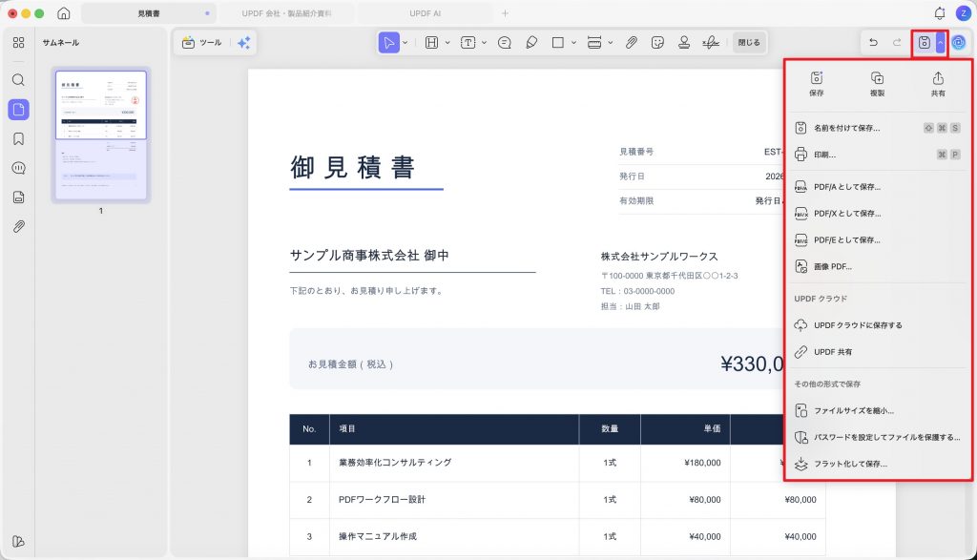977x560 pixels.
Task: Open the attachments panel in sidebar
Action: pyautogui.click(x=19, y=227)
